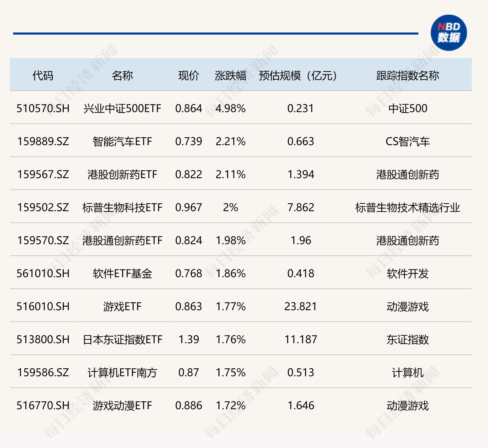Click the 0.967 price cell
488x448 pixels.
tap(189, 207)
